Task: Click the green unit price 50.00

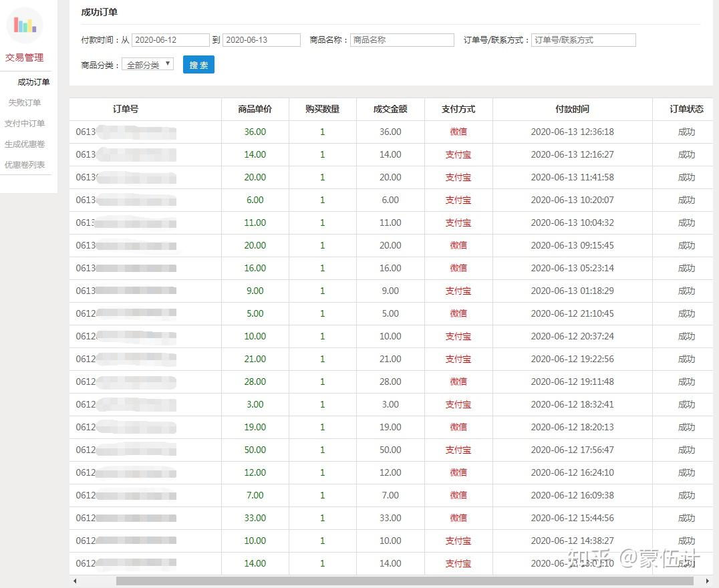Action: pyautogui.click(x=255, y=450)
